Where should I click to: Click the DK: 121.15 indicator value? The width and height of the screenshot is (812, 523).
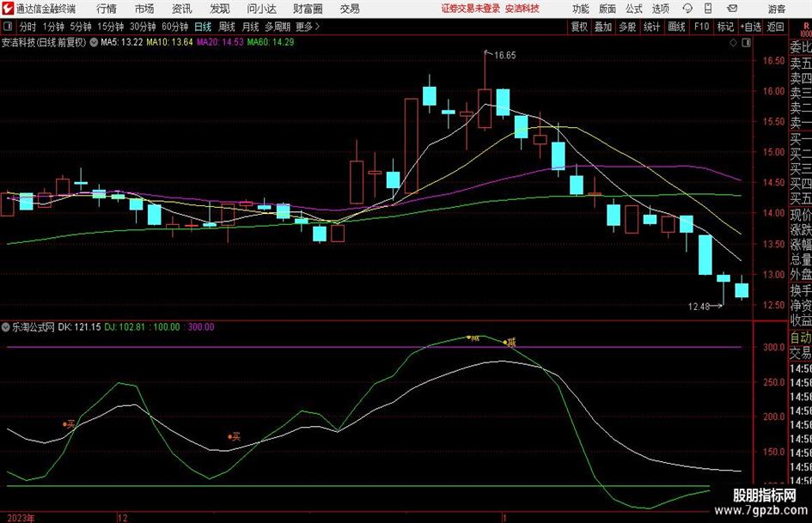coord(79,326)
